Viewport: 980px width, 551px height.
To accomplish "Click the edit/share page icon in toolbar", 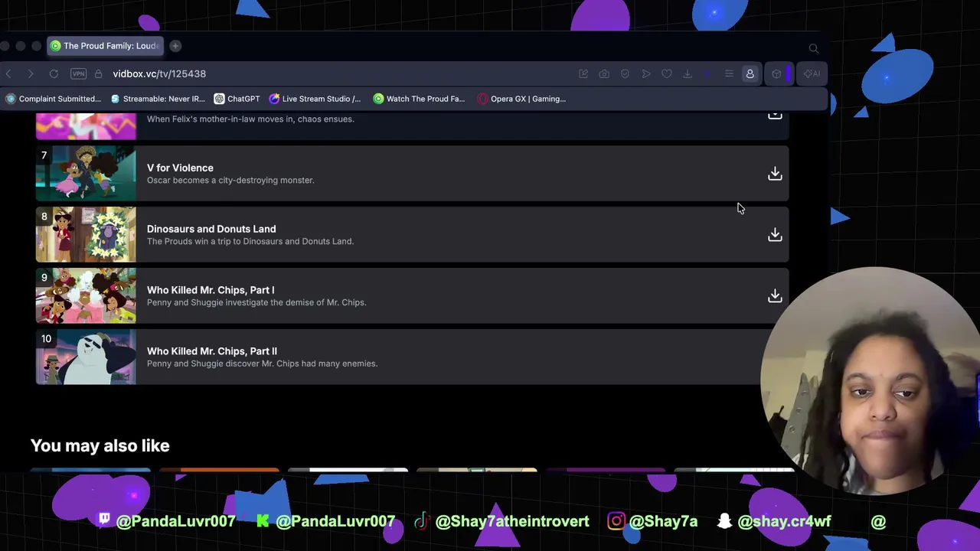I will click(x=583, y=73).
